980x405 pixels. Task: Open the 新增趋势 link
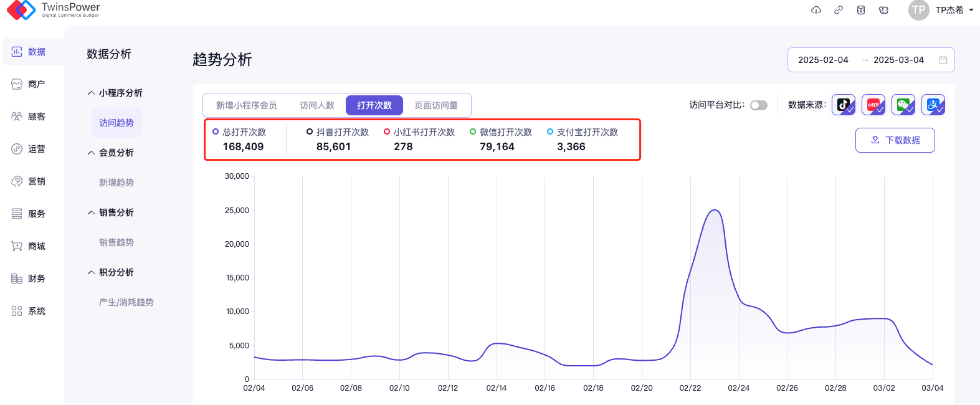tap(117, 183)
